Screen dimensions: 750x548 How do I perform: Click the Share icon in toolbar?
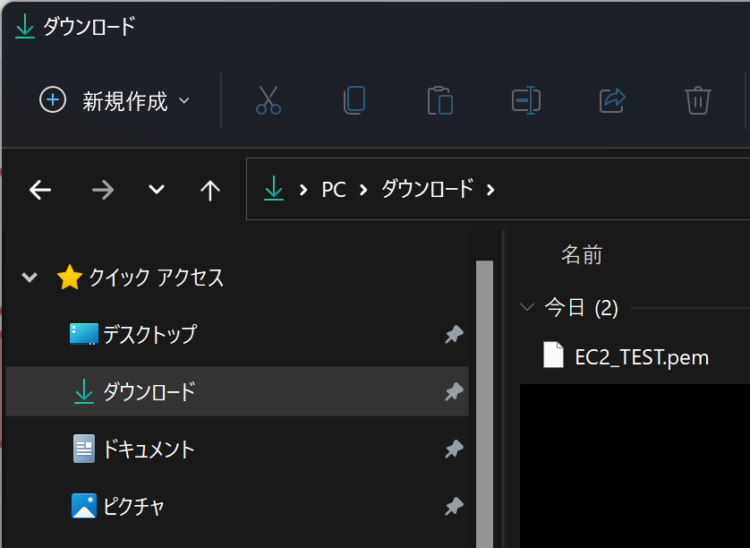click(612, 100)
